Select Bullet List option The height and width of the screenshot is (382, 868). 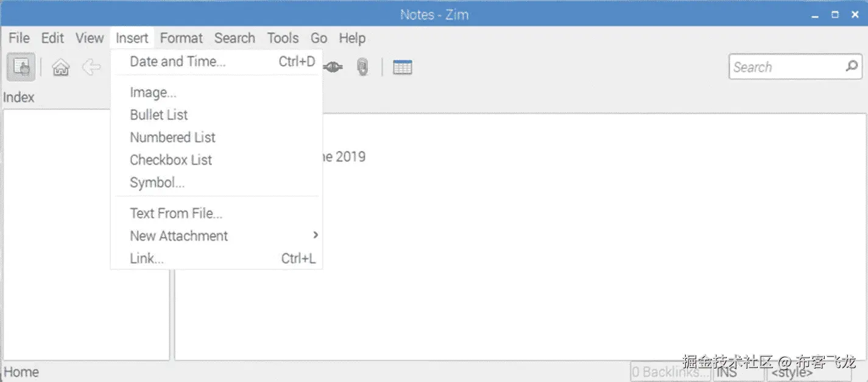(158, 115)
